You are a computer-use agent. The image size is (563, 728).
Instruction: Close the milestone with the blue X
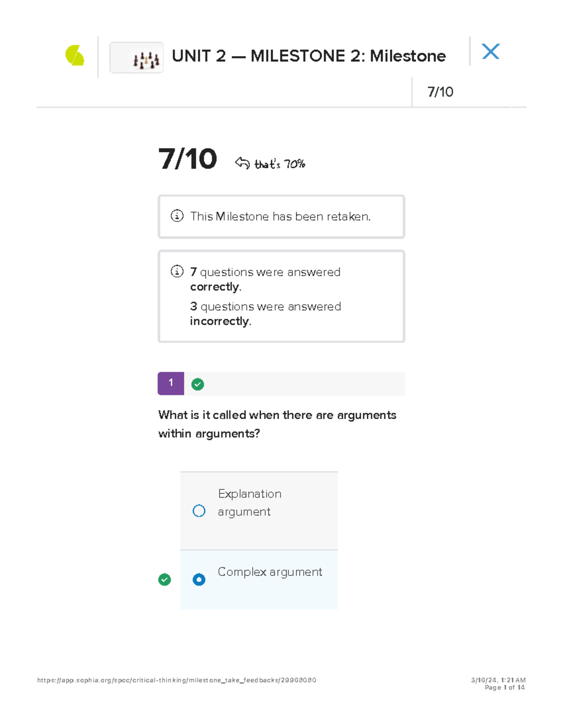pyautogui.click(x=491, y=51)
